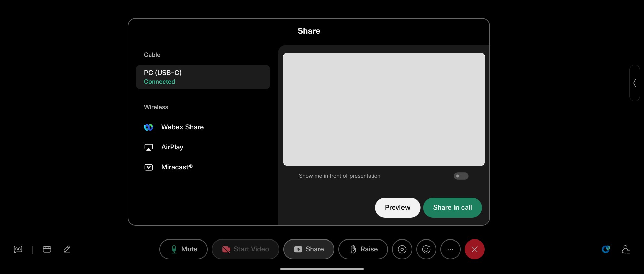Click Start Video button
644x274 pixels.
coord(246,249)
